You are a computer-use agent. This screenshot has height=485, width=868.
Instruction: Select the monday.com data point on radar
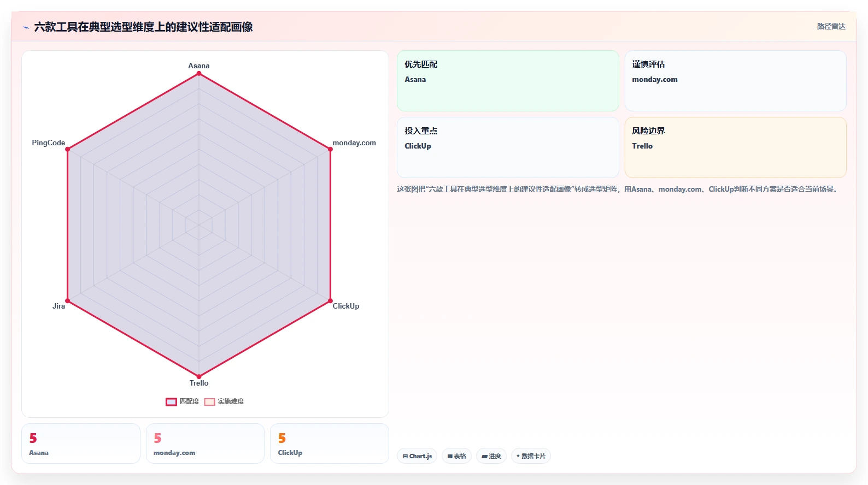pyautogui.click(x=330, y=149)
